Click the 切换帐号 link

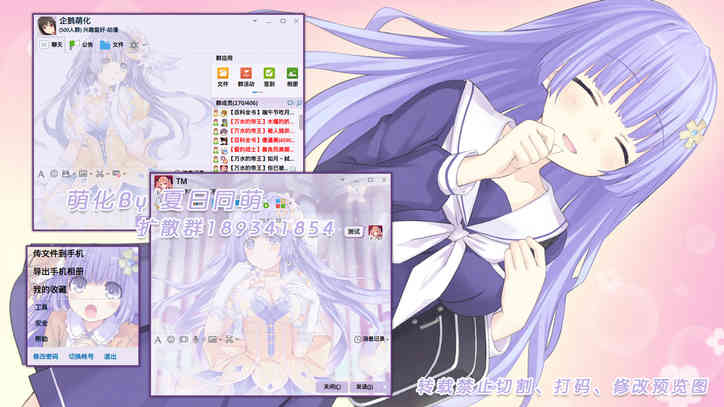pos(81,356)
